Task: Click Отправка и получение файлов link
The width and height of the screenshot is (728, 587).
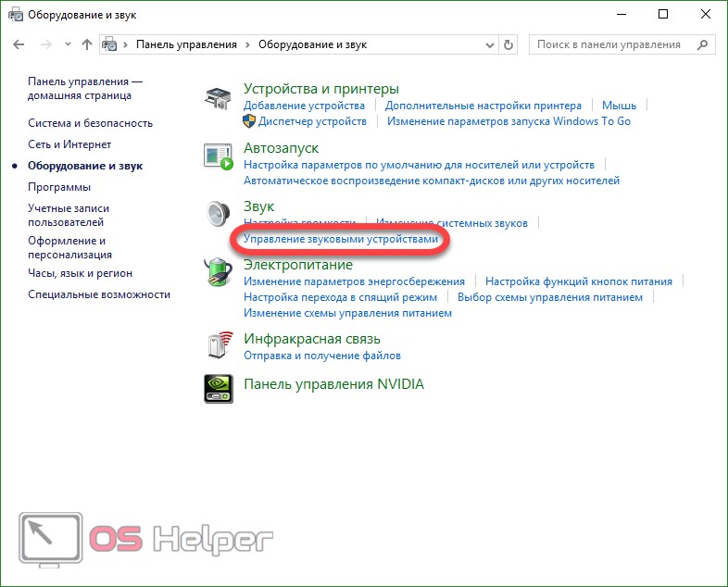Action: pyautogui.click(x=321, y=356)
